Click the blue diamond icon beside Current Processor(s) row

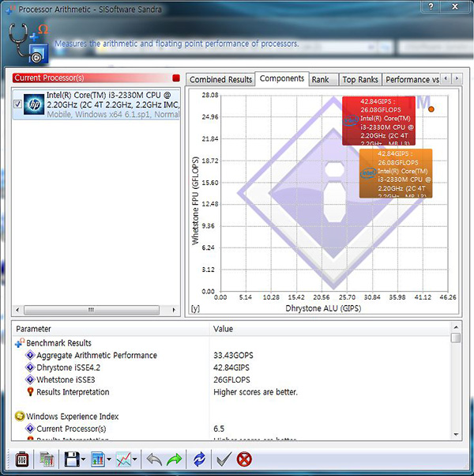click(x=30, y=429)
